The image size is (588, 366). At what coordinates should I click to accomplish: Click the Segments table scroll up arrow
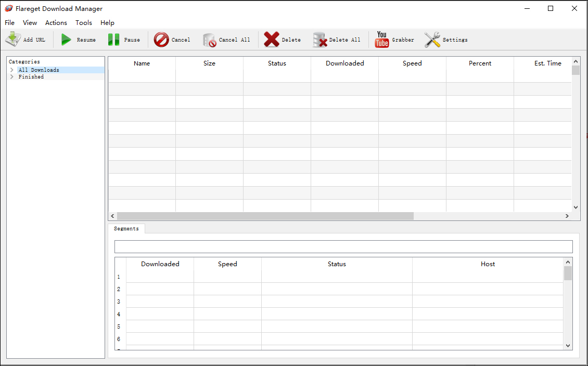pyautogui.click(x=568, y=262)
